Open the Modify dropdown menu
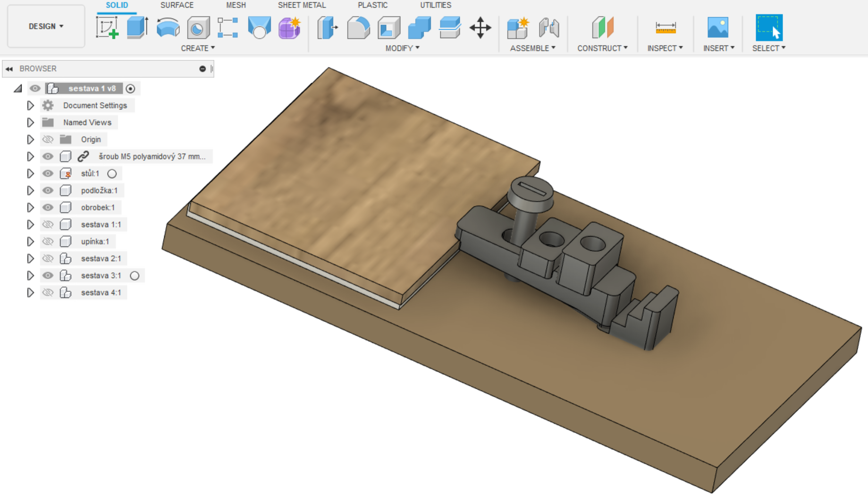868x502 pixels. 402,48
